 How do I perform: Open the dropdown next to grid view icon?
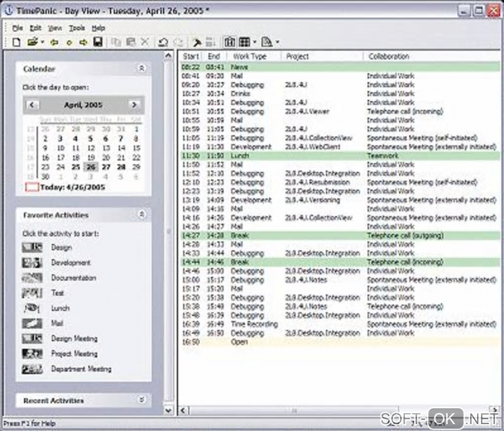(254, 42)
